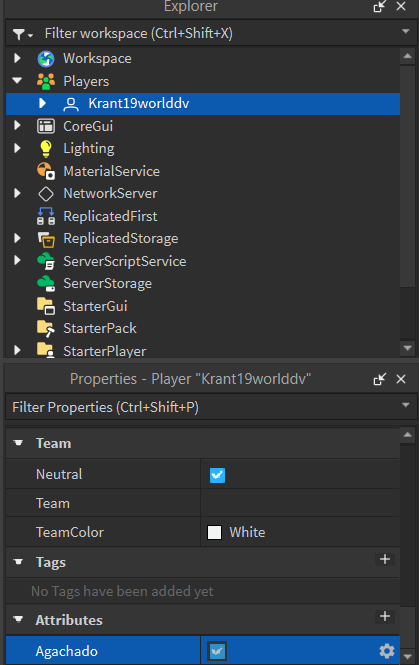Undock the Properties panel
This screenshot has width=419, height=665.
380,379
